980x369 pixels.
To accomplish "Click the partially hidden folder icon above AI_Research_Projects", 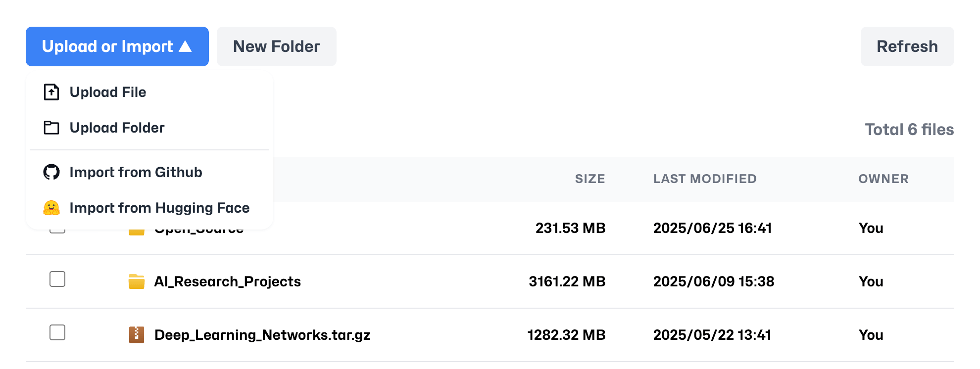I will click(137, 232).
